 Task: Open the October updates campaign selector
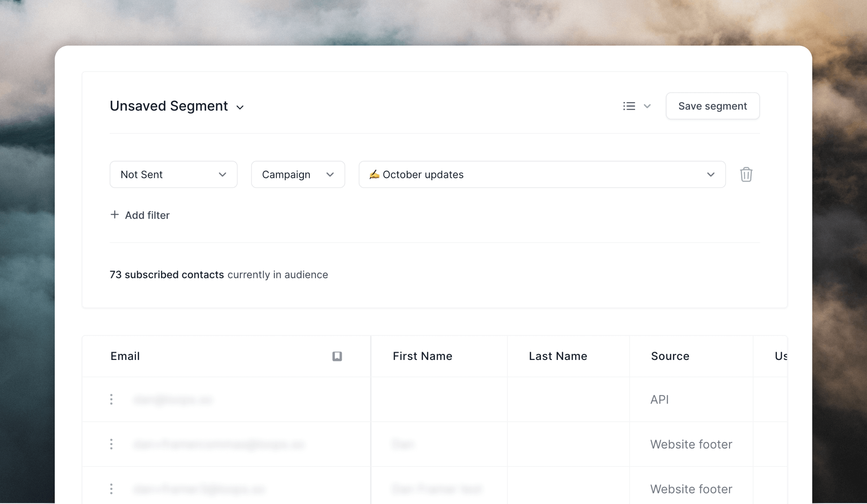point(542,174)
